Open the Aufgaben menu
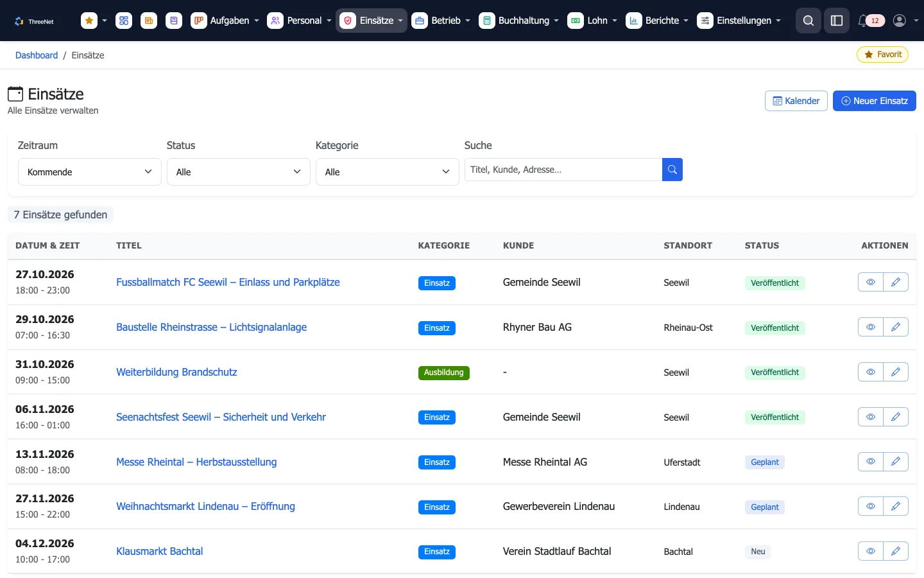This screenshot has width=924, height=578. pyautogui.click(x=225, y=21)
